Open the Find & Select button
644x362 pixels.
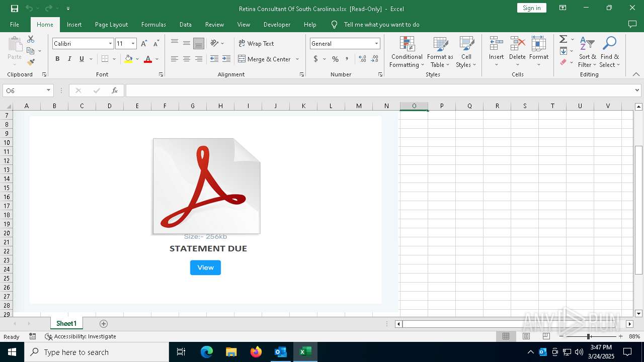(610, 52)
